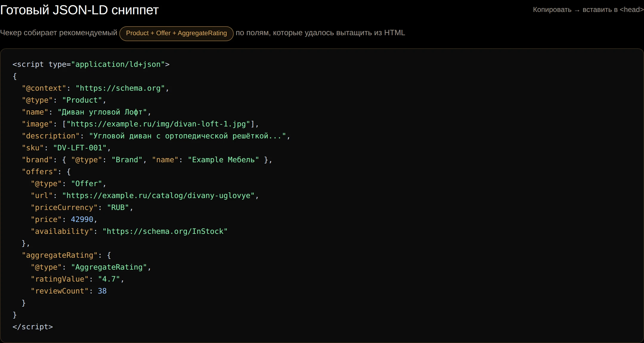Click the sku value DV-LFT-001

click(x=80, y=148)
